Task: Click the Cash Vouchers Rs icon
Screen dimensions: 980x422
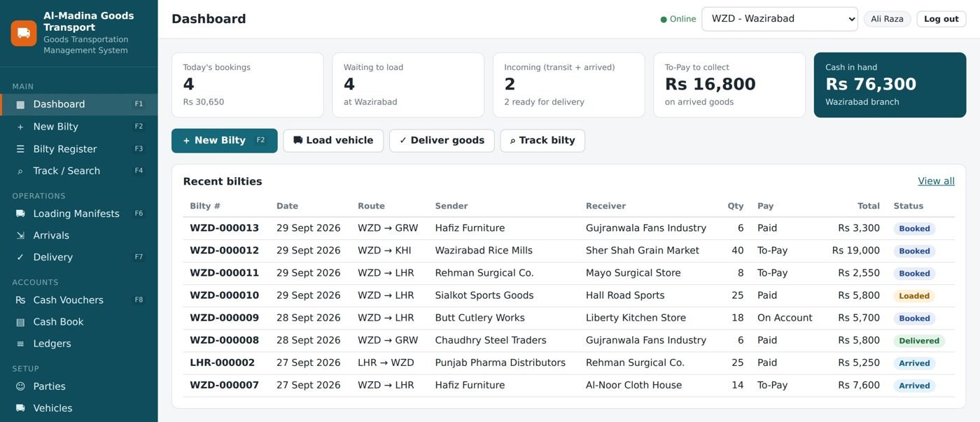Action: click(20, 300)
